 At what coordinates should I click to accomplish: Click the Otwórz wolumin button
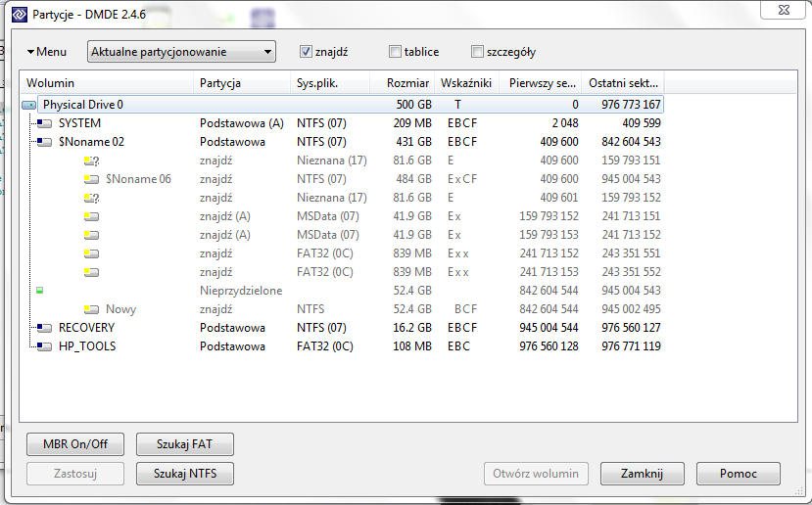(x=536, y=474)
